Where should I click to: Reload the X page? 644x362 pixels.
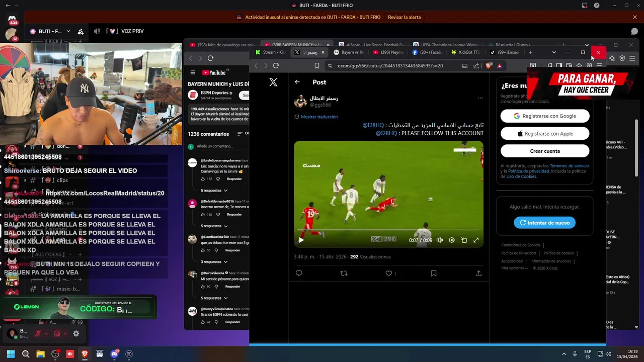pos(276,66)
